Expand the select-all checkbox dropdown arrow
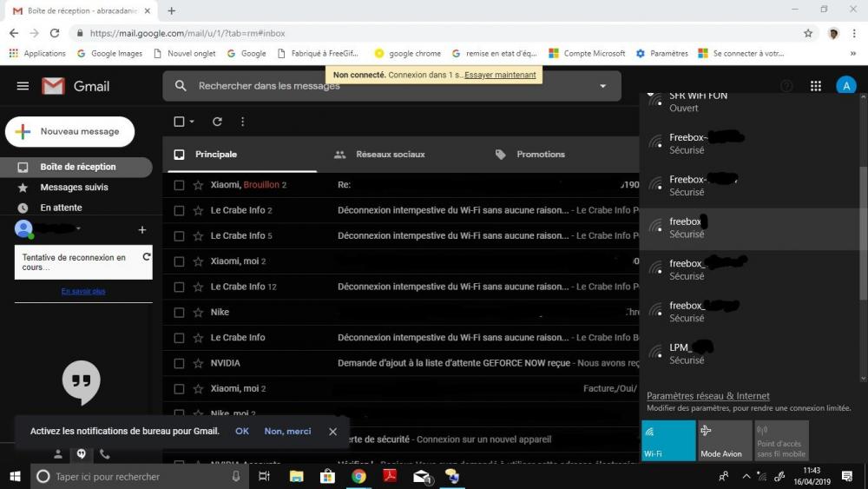The height and width of the screenshot is (489, 868). pos(192,122)
